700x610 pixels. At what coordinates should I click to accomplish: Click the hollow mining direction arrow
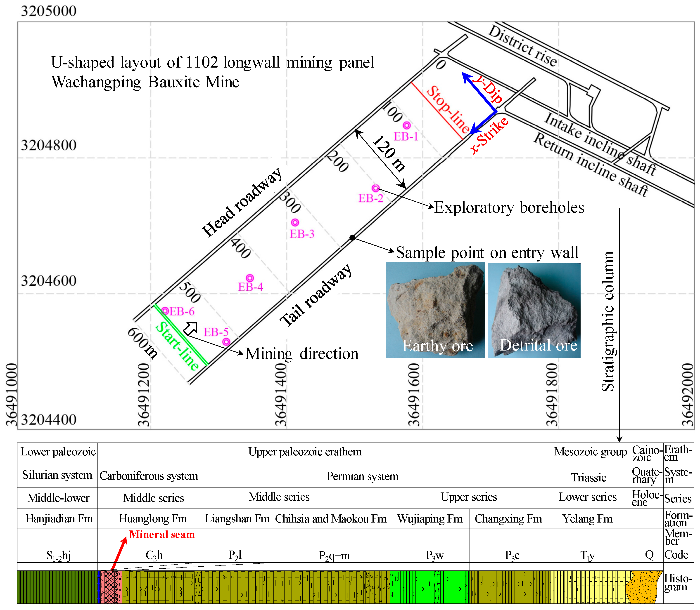coord(191,328)
